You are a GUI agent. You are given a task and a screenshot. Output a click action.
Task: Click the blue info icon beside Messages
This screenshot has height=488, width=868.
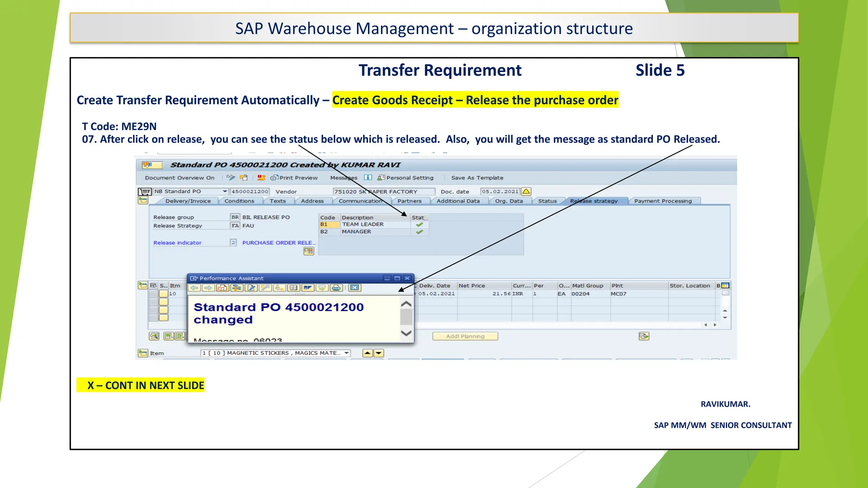[x=368, y=177]
